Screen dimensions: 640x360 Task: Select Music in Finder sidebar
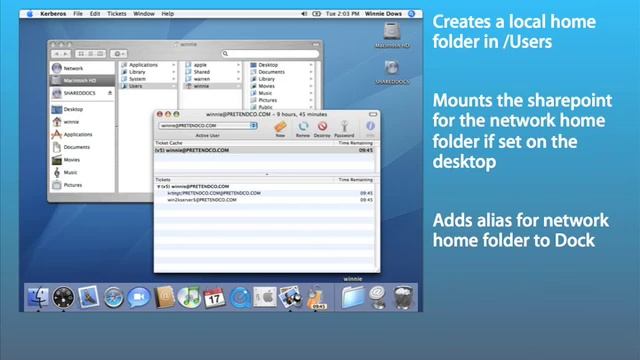coord(82,172)
